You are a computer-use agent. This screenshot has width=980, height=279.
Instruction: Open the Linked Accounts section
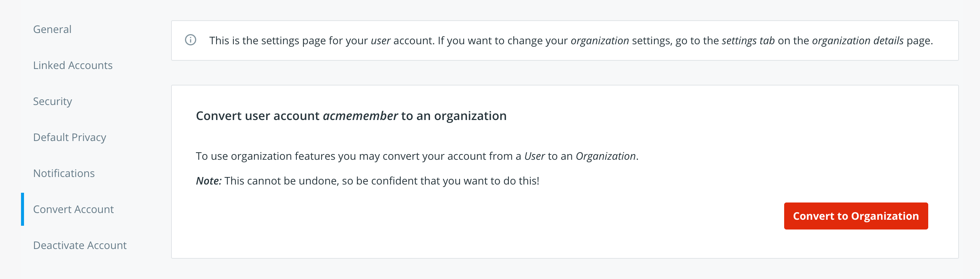73,65
